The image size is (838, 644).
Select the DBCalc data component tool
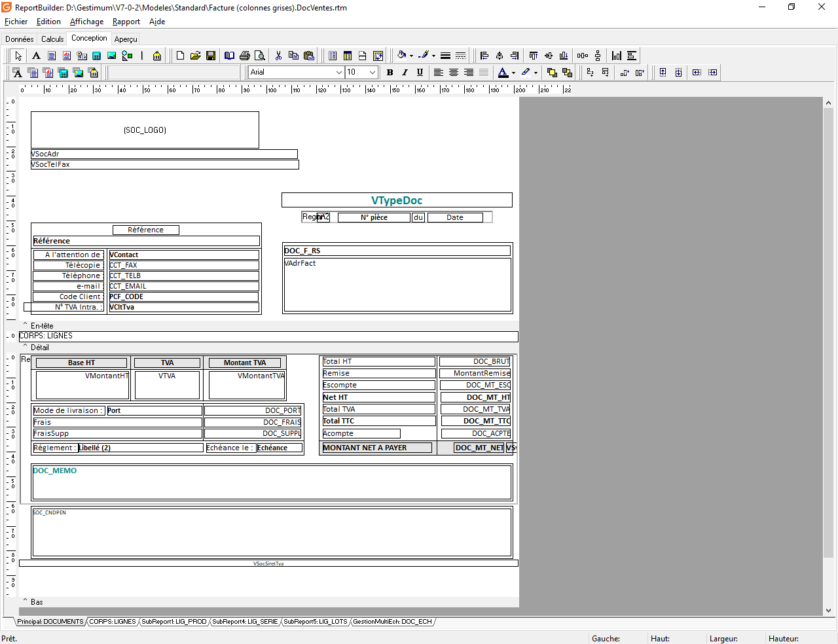(x=63, y=73)
